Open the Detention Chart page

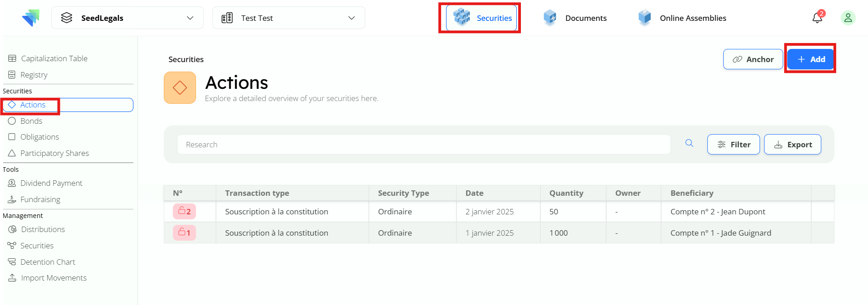pyautogui.click(x=48, y=262)
